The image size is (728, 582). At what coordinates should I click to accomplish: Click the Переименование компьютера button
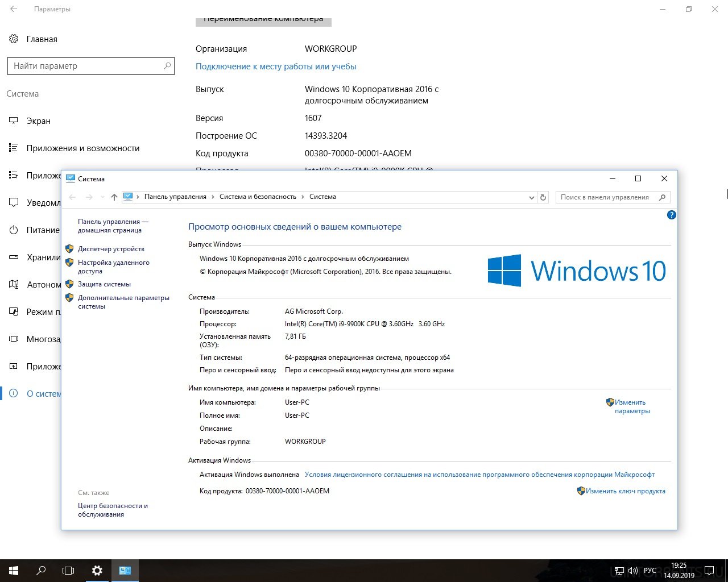[263, 21]
